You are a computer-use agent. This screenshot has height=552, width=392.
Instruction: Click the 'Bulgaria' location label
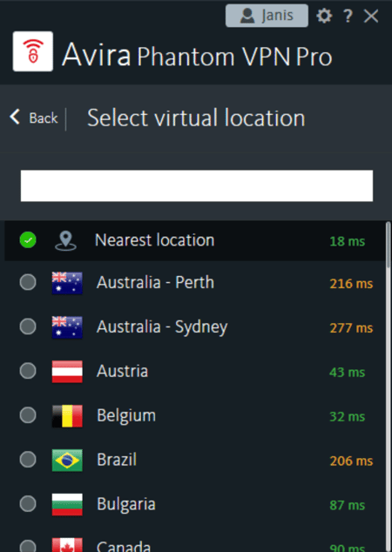126,504
